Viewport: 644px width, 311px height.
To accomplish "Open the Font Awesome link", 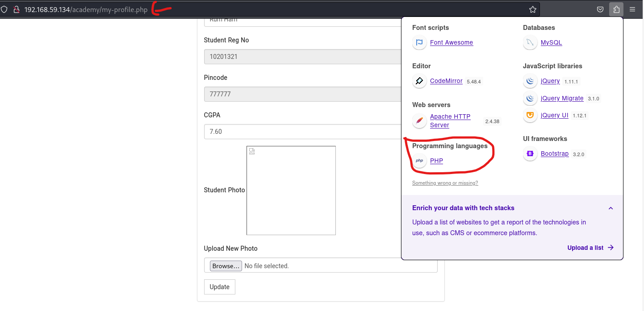I will point(452,42).
